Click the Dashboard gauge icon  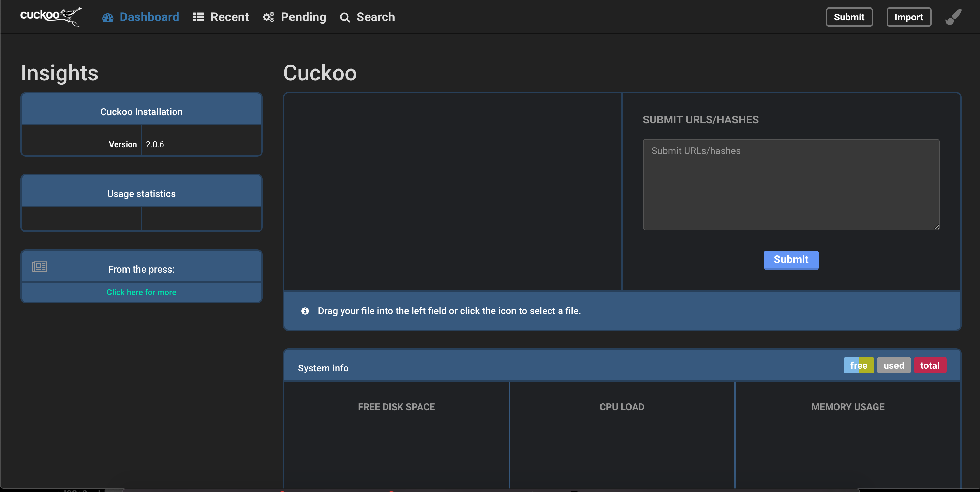tap(108, 17)
